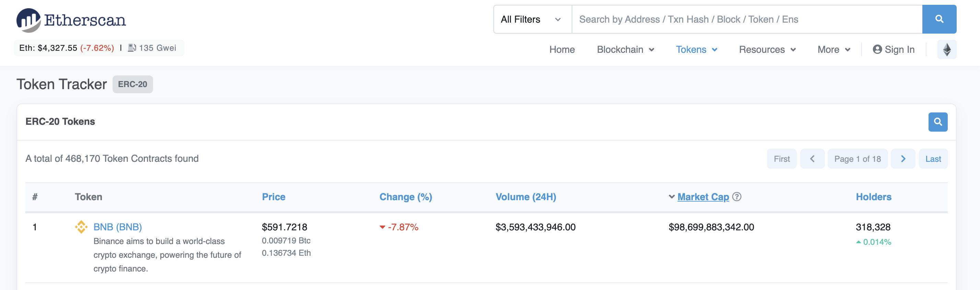Click the Token Tracker page title

(62, 84)
